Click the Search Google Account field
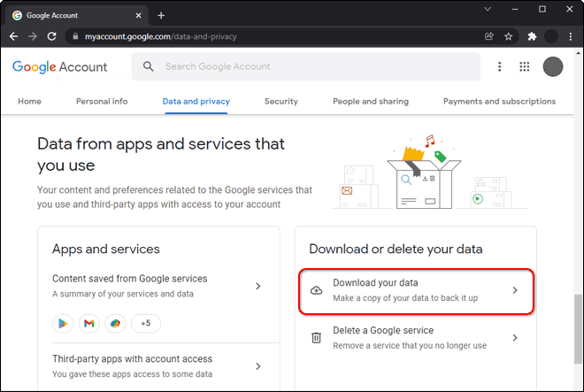 (x=306, y=66)
